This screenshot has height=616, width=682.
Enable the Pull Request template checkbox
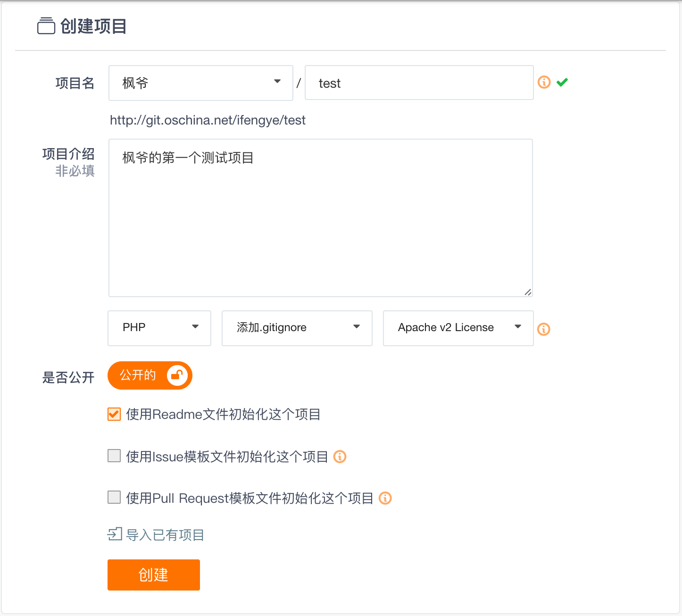(114, 497)
